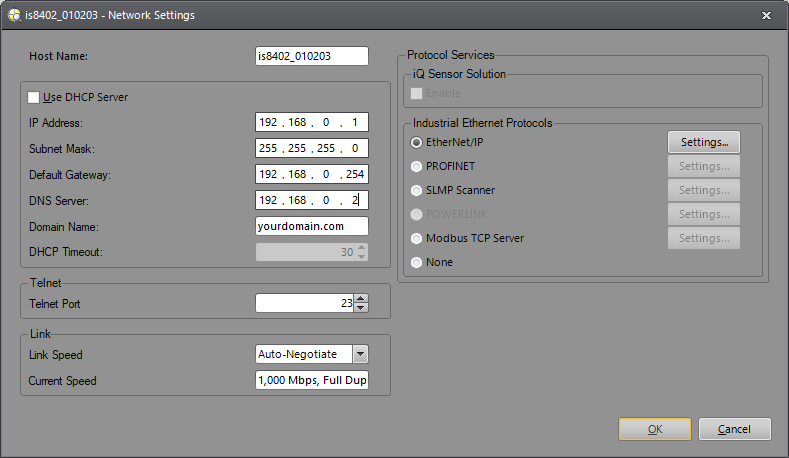The image size is (789, 458).
Task: Click the DNS Server field
Action: coord(312,200)
